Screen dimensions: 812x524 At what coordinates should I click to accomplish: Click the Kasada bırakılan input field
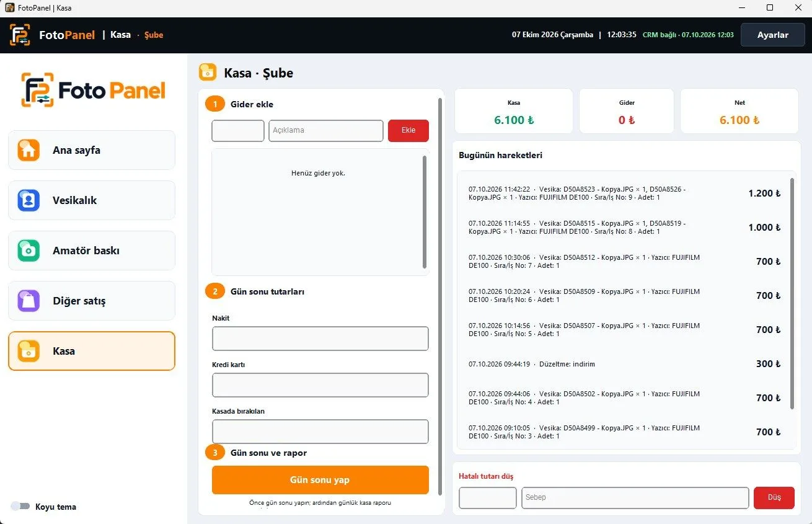(320, 432)
